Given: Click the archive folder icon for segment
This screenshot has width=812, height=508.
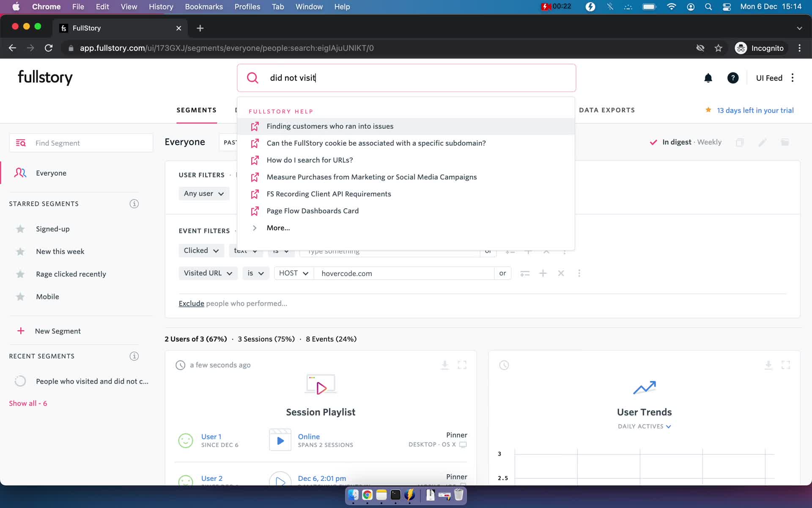Looking at the screenshot, I should click(785, 142).
